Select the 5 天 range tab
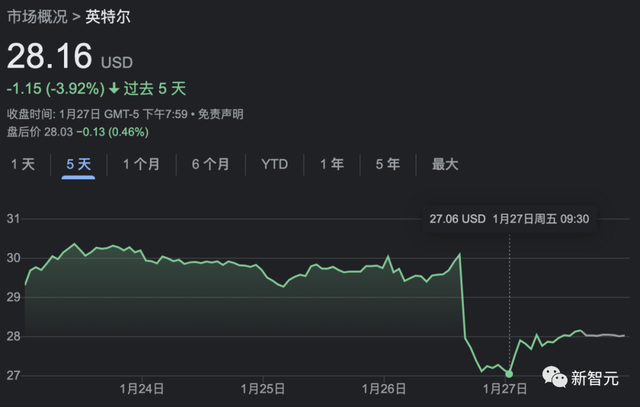Screen dimensions: 640x407 78,164
